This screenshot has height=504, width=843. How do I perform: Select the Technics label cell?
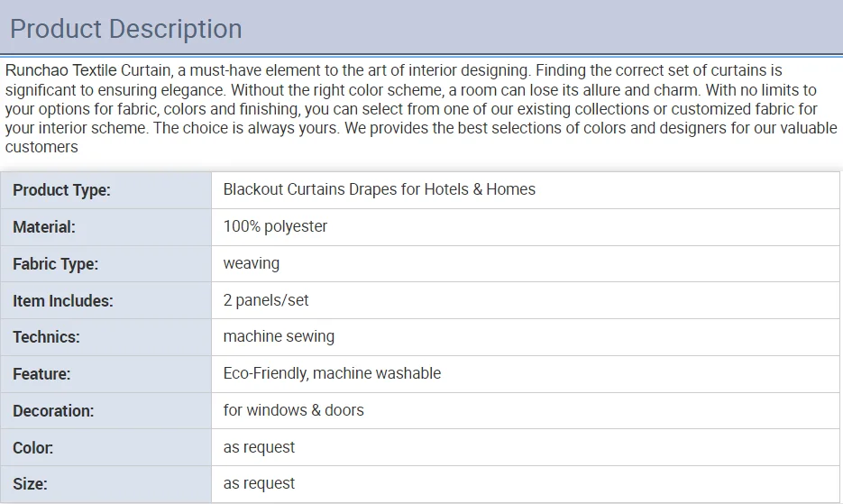click(x=106, y=337)
